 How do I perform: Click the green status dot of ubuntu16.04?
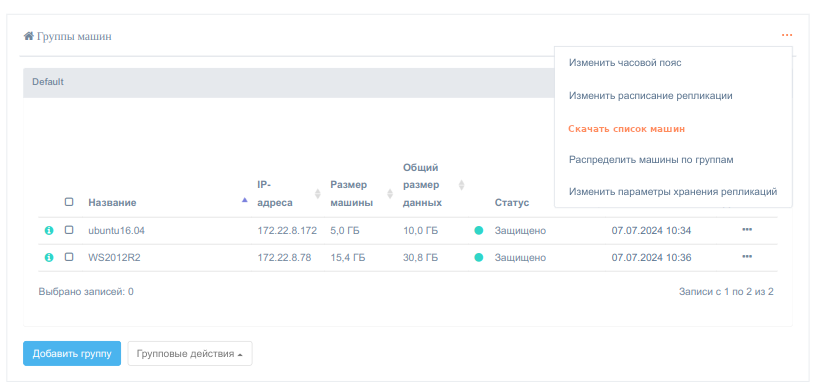[x=478, y=230]
